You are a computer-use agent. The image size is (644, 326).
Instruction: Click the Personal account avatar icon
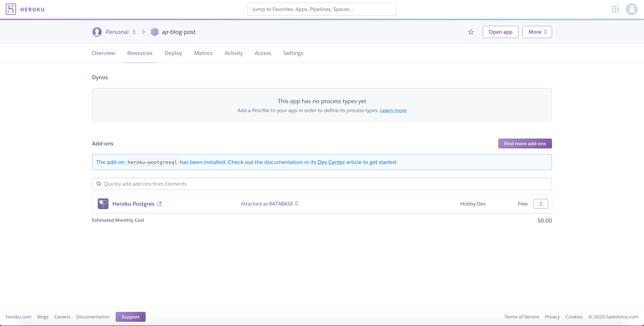coord(97,32)
